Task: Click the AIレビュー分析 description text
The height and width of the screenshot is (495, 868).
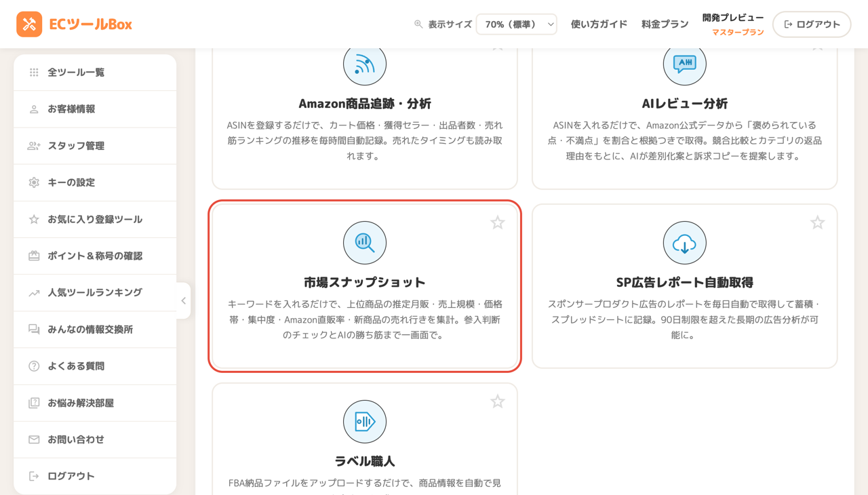Action: (685, 140)
